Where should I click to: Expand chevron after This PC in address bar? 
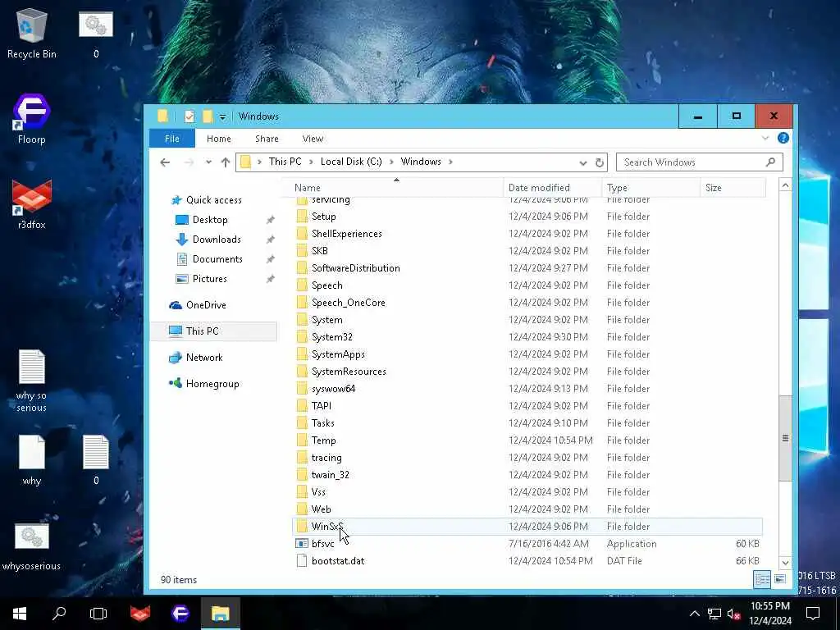(311, 162)
